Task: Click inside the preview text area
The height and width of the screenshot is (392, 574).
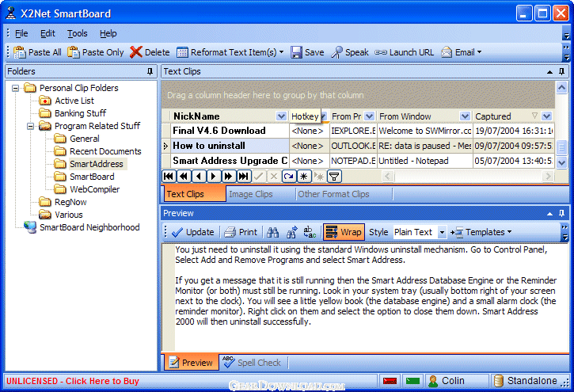Action: point(371,297)
